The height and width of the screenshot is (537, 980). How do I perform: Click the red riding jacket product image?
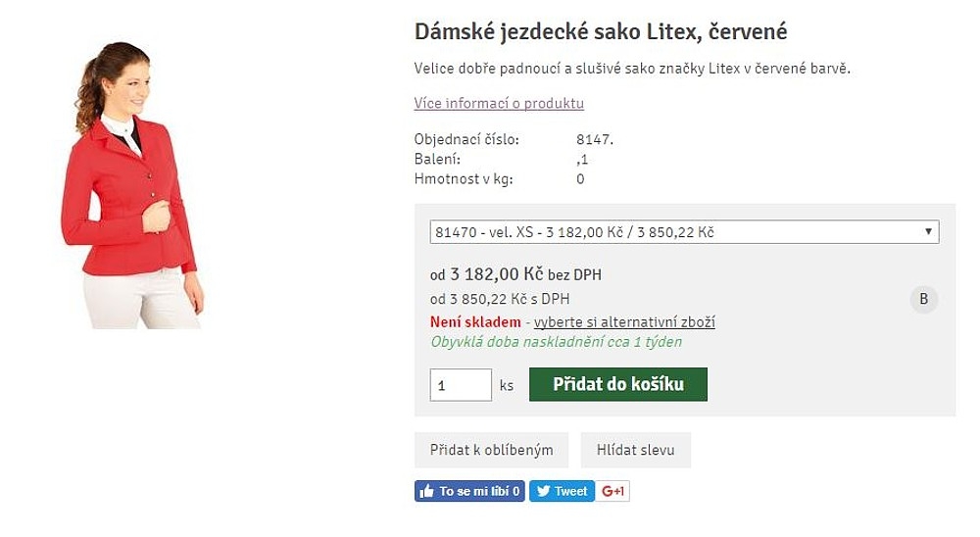(132, 186)
